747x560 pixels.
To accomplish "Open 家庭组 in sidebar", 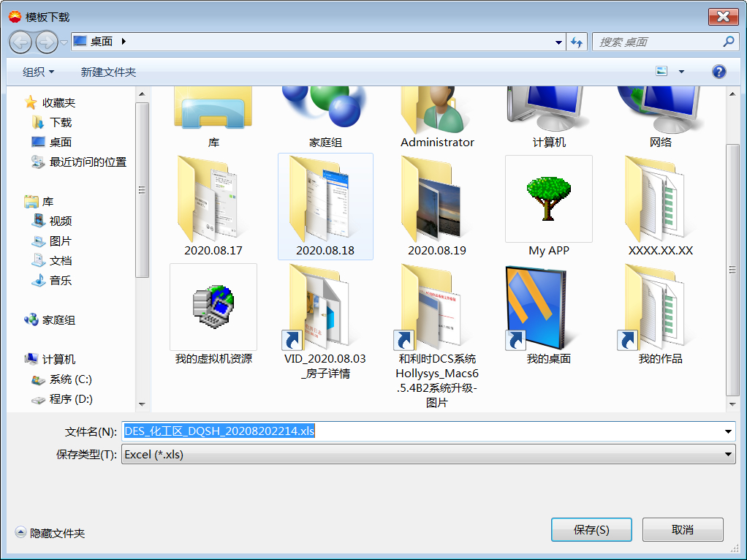I will pyautogui.click(x=50, y=319).
